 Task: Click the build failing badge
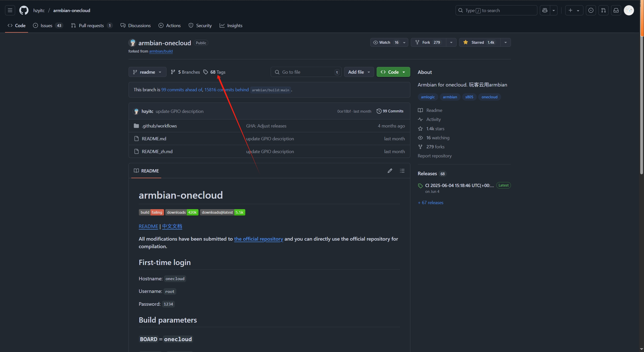click(x=151, y=212)
